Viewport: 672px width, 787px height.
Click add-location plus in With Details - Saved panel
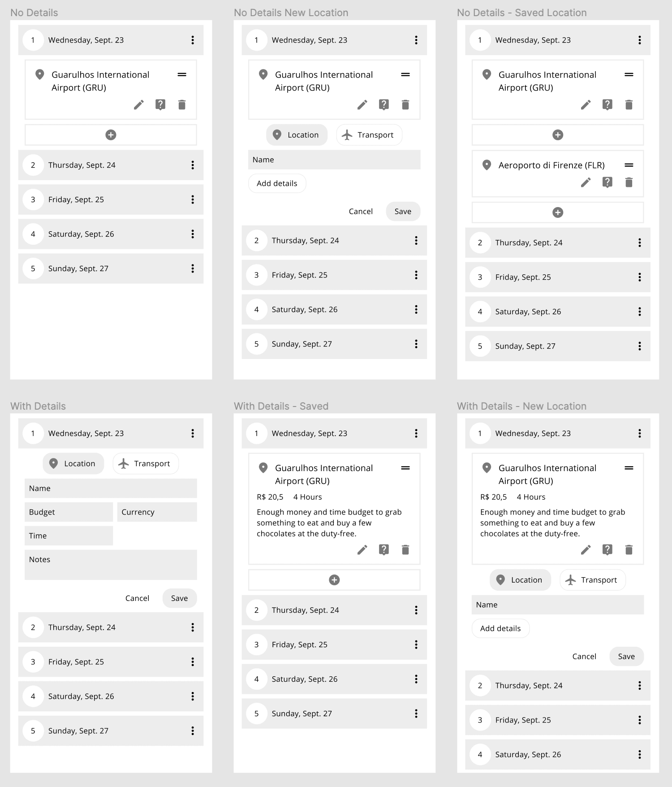334,580
